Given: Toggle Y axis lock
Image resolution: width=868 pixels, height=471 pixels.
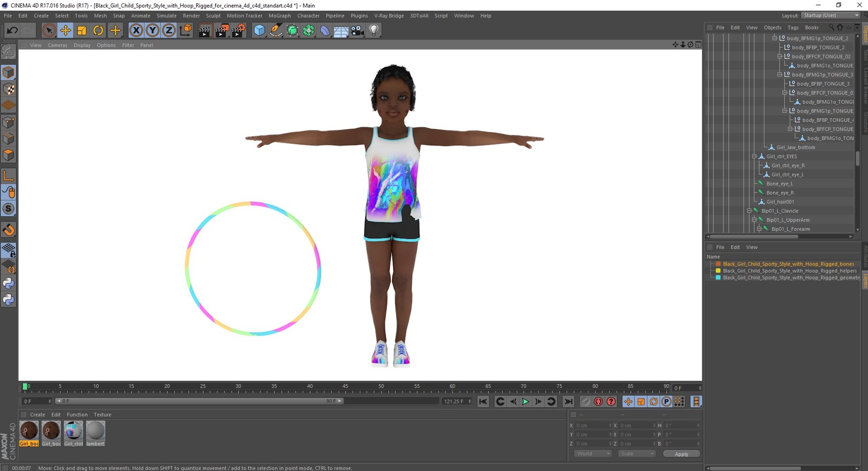Looking at the screenshot, I should click(152, 30).
